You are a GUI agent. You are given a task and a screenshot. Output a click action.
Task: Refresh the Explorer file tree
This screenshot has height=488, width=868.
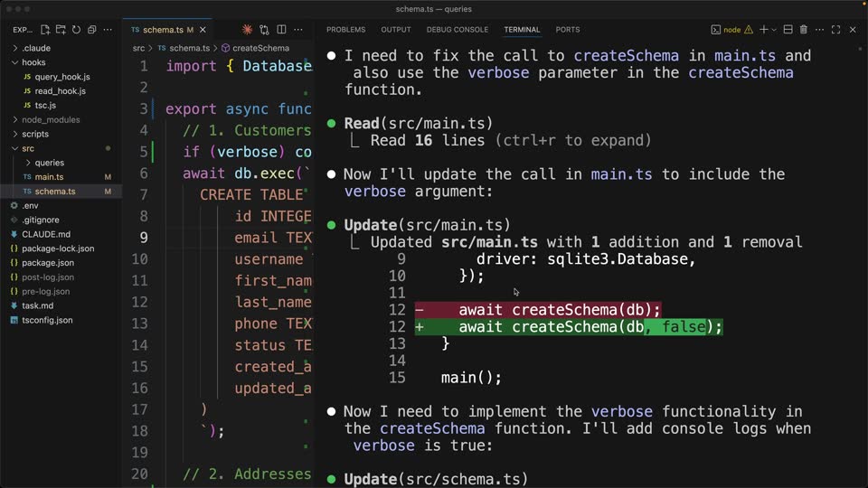point(76,29)
